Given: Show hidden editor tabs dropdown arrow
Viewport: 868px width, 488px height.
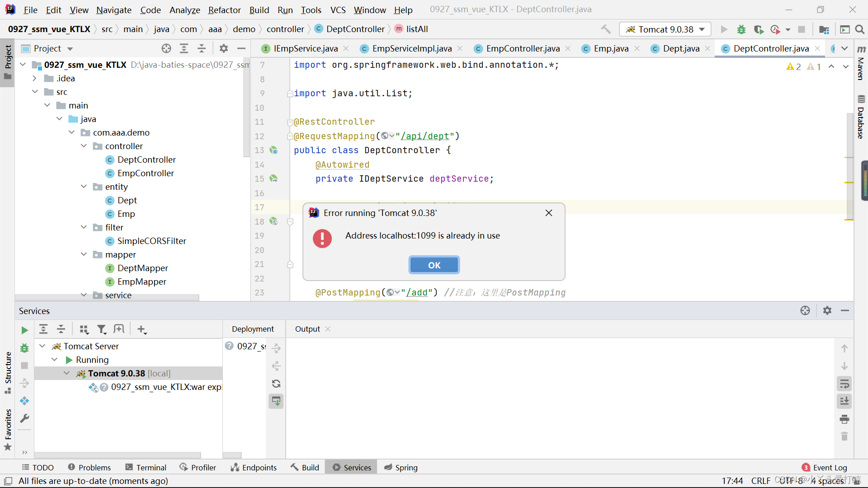Looking at the screenshot, I should [x=844, y=48].
